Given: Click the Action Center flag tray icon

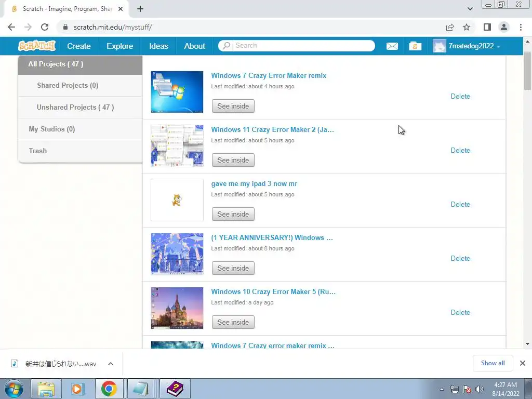Looking at the screenshot, I should click(467, 389).
